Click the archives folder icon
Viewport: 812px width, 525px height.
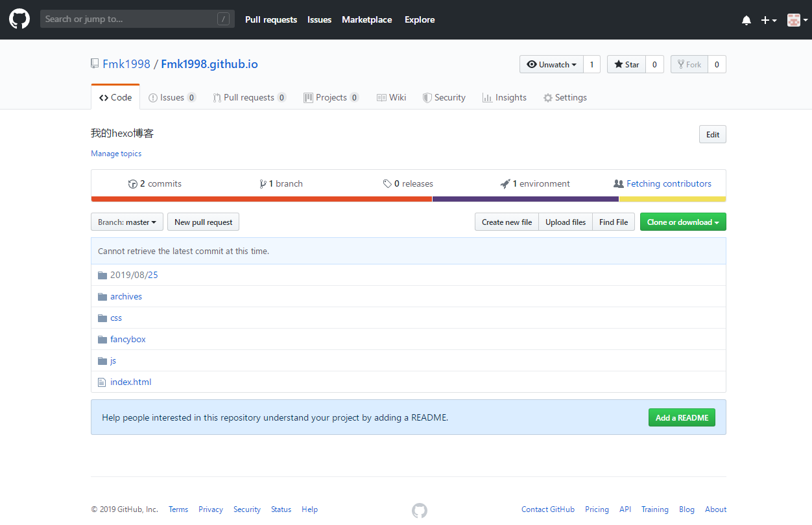(102, 296)
